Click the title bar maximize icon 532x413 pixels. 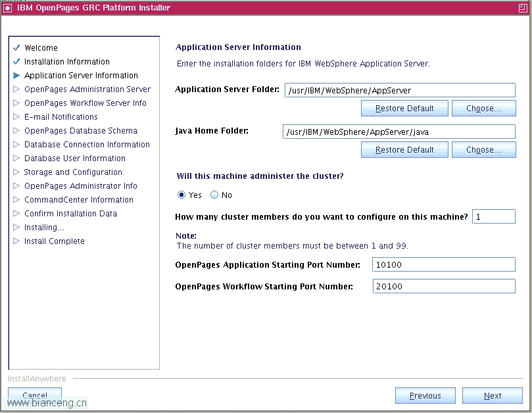(523, 8)
